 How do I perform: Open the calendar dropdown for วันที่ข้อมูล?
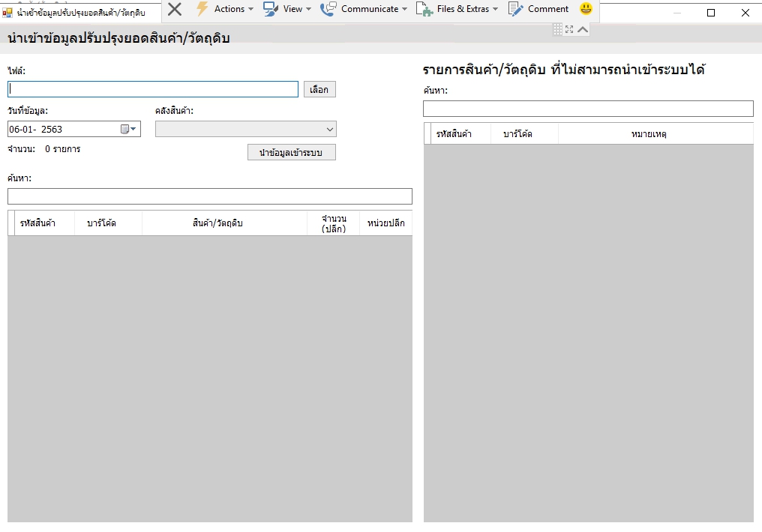129,129
